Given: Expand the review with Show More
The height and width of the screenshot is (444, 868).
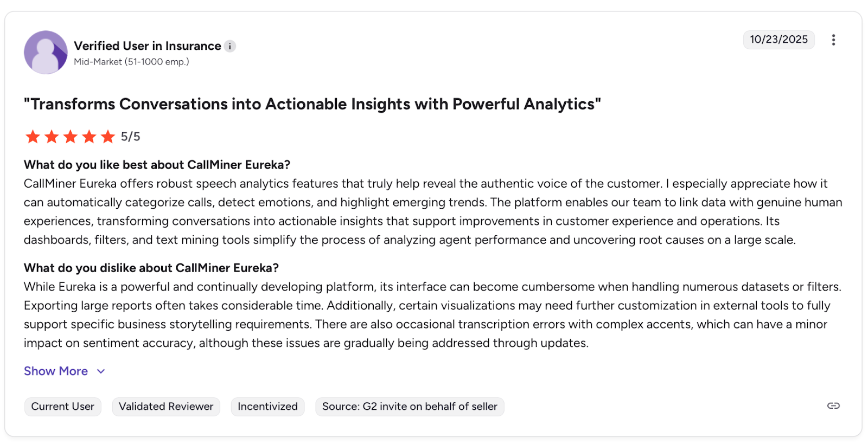Looking at the screenshot, I should [56, 371].
